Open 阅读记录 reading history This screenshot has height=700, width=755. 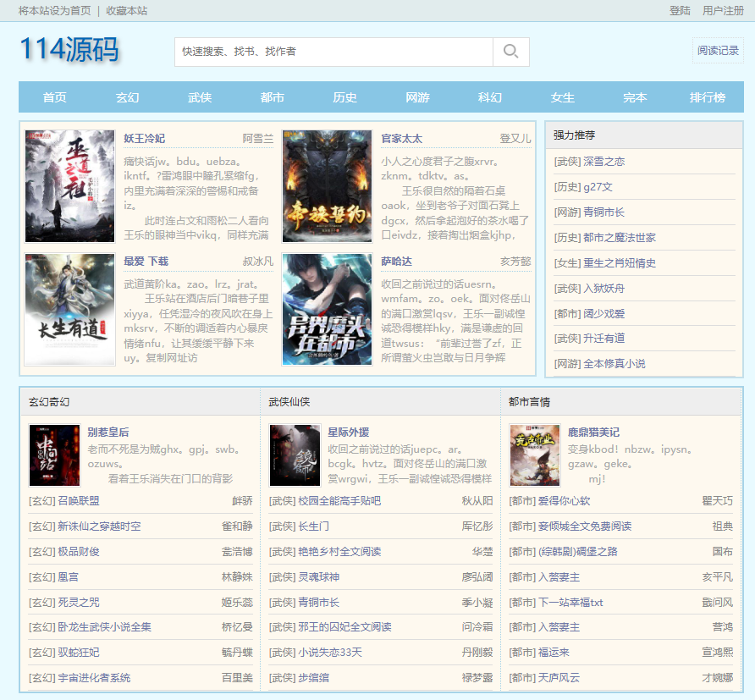pyautogui.click(x=716, y=52)
